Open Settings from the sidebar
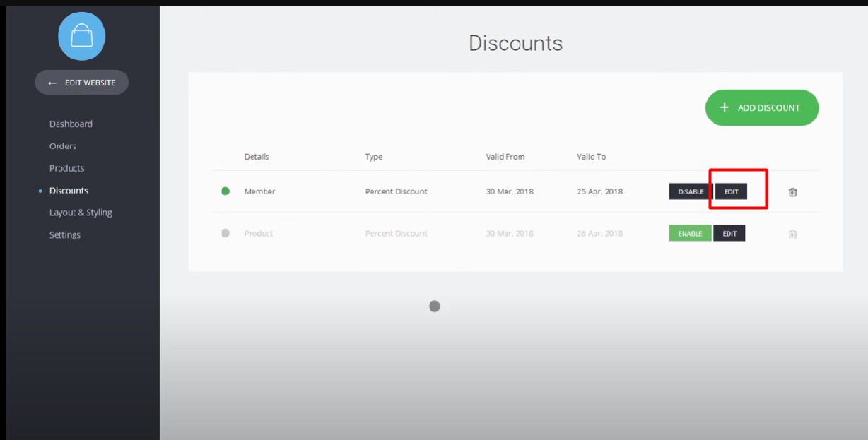Screen dimensions: 868x440 tap(65, 234)
